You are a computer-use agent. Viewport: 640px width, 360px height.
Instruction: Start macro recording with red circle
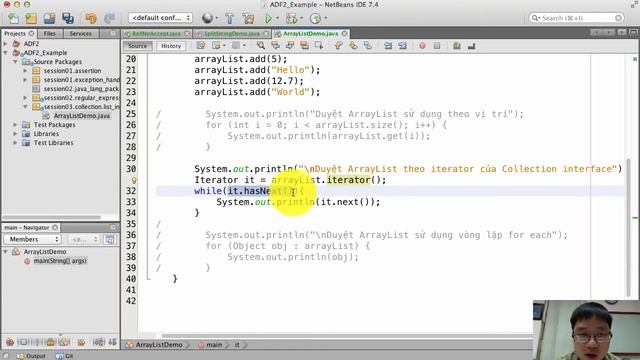[x=422, y=46]
